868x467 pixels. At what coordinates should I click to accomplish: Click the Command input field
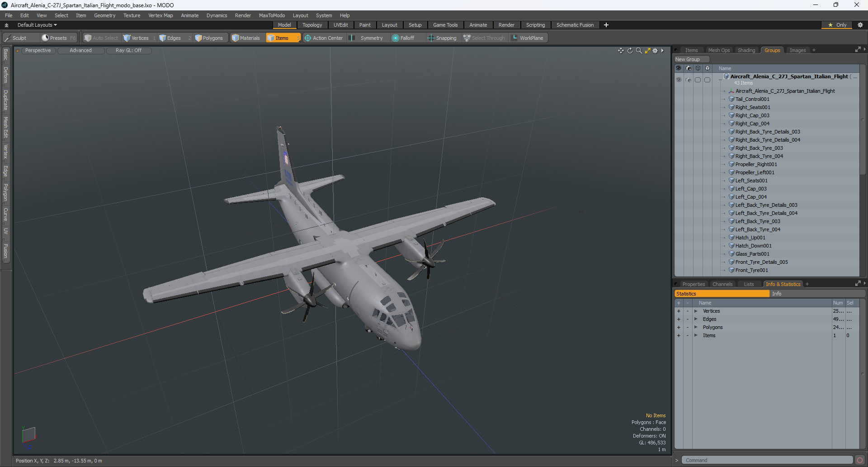click(767, 460)
